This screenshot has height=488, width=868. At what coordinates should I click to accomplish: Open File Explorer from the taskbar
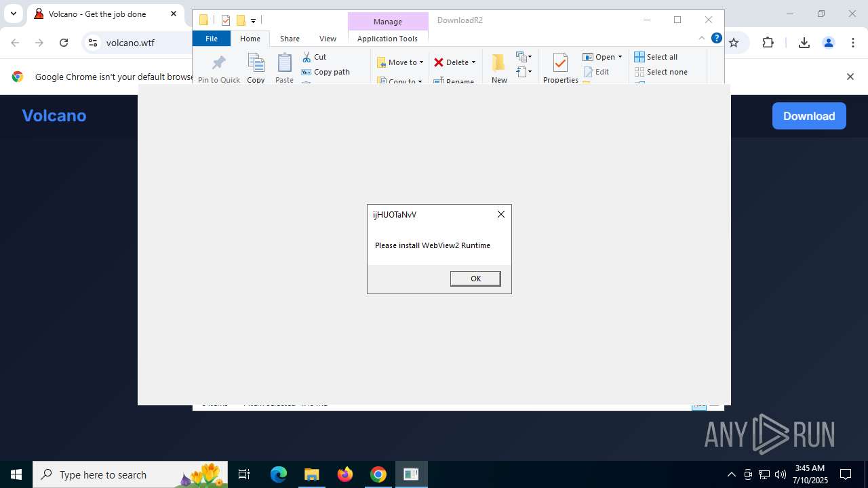click(312, 474)
